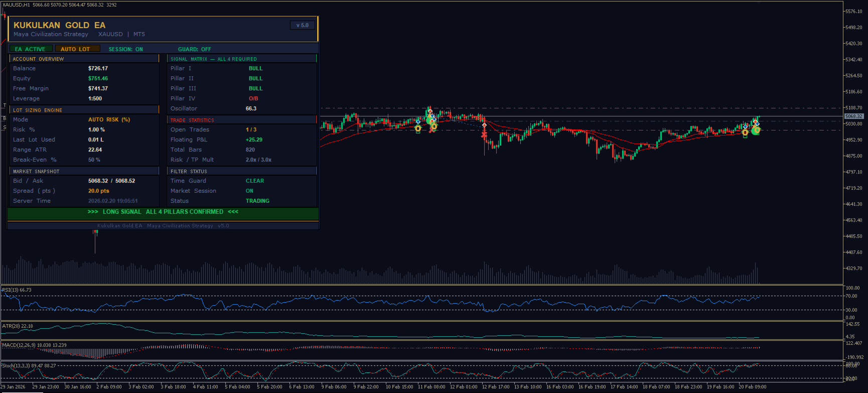Click the 'MACD(12,26,9)' indicator label
This screenshot has height=393, width=868.
tap(19, 345)
